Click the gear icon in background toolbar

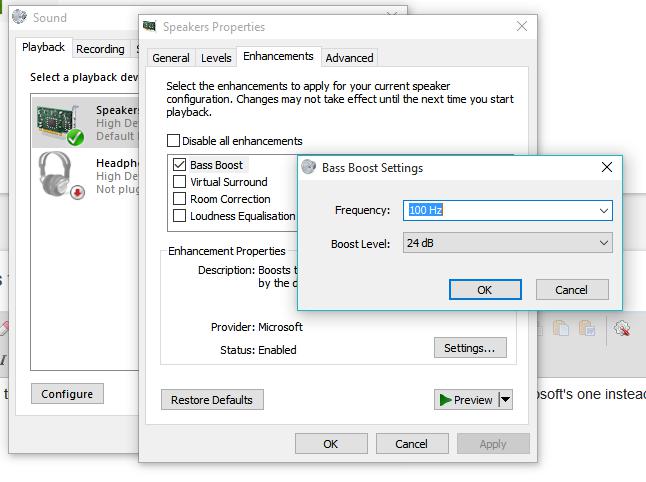click(x=621, y=329)
